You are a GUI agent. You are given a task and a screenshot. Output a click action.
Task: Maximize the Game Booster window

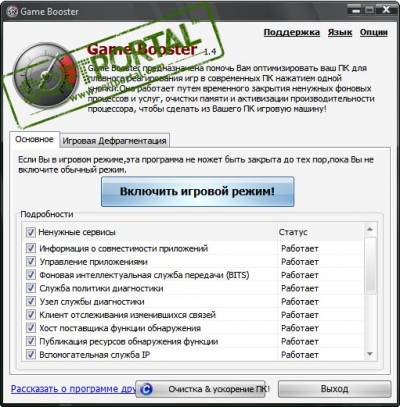[x=369, y=10]
